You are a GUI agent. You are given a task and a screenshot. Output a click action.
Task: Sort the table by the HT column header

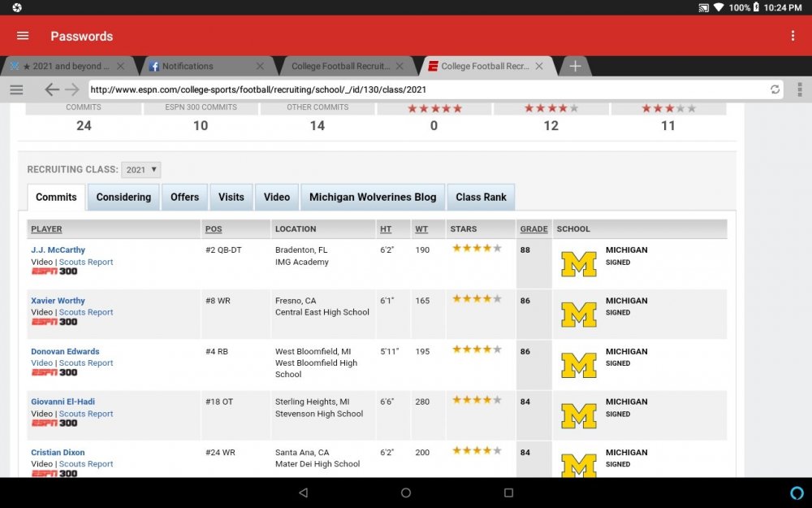pos(386,229)
